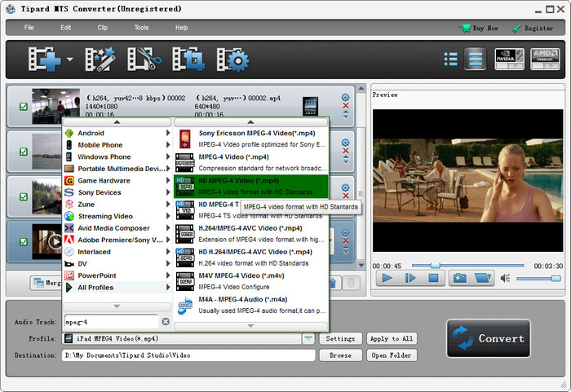The image size is (571, 392).
Task: Toggle AMD acceleration icon
Action: point(545,59)
